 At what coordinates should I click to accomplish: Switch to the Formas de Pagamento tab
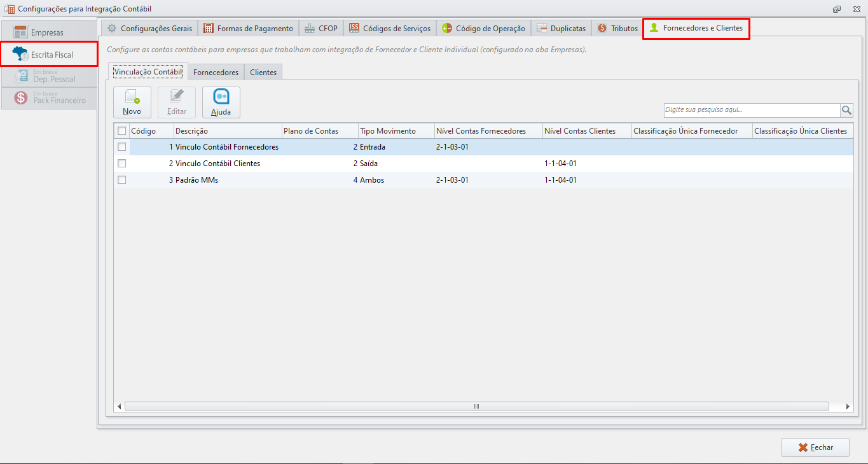248,28
